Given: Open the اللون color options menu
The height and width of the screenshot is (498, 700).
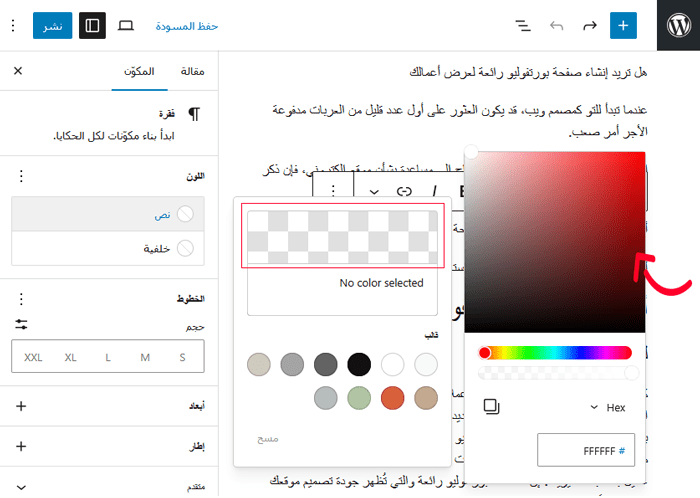Looking at the screenshot, I should point(21,176).
